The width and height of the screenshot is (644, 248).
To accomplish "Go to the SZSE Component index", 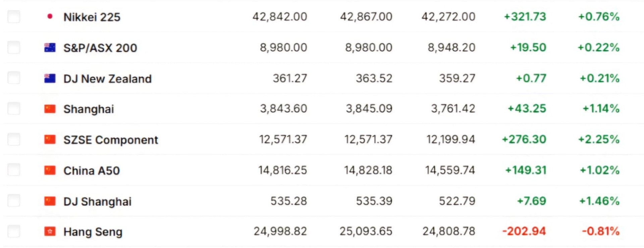I will pos(111,140).
